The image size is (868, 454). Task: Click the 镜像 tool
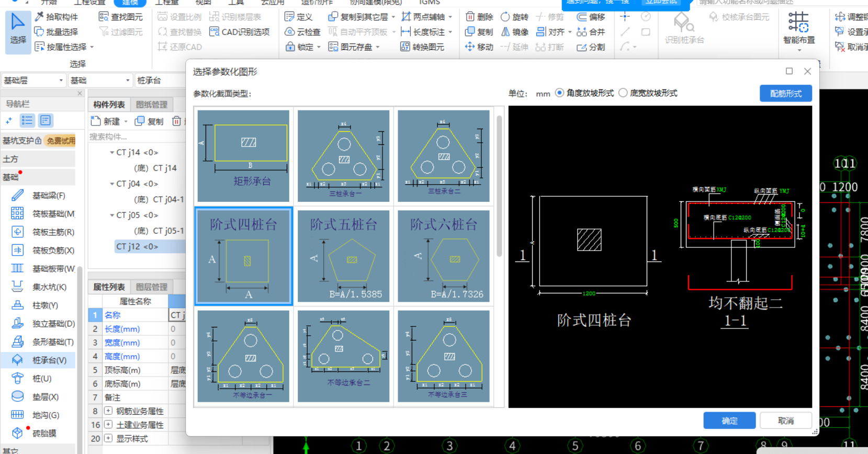pyautogui.click(x=515, y=32)
